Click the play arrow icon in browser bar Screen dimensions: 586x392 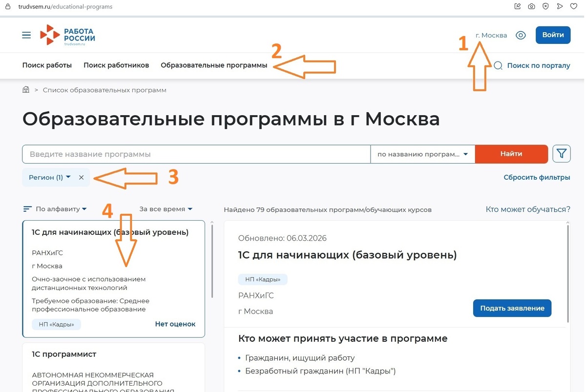point(560,6)
